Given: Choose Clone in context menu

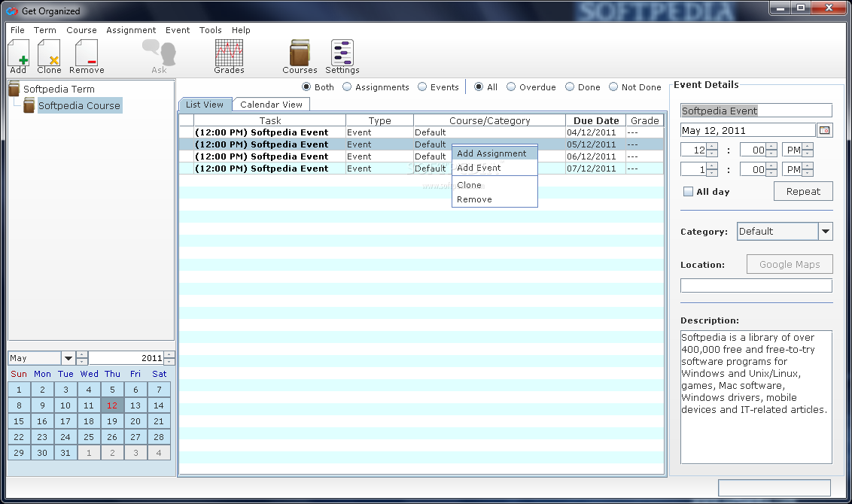Looking at the screenshot, I should (494, 185).
